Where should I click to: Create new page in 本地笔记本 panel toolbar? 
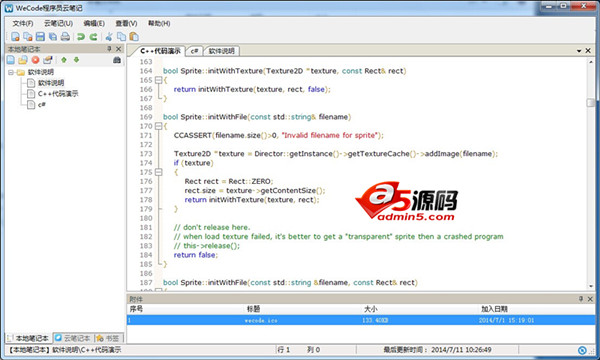(11, 60)
